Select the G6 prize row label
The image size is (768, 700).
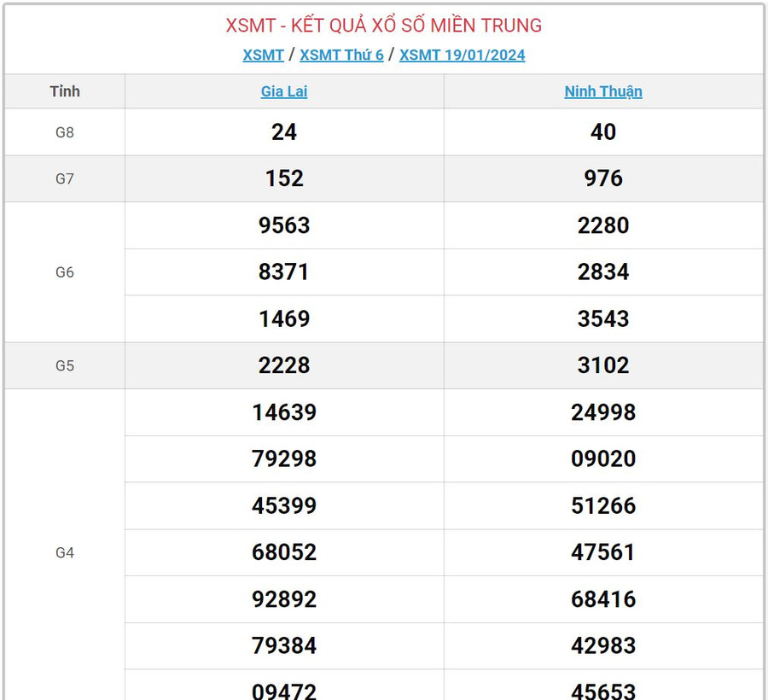[65, 272]
